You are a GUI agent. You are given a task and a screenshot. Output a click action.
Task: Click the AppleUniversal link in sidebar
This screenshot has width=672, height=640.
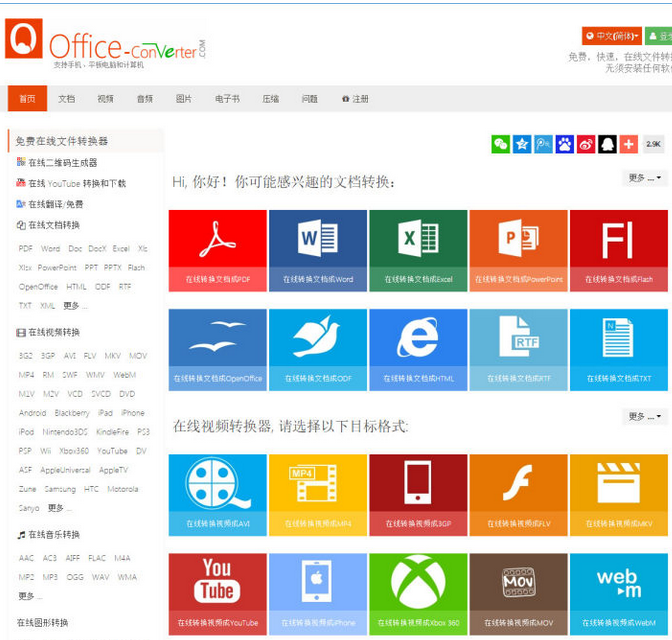[65, 470]
